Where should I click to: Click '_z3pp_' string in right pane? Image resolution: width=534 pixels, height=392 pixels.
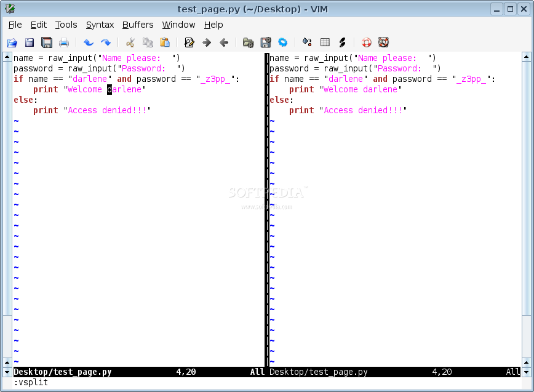point(471,79)
